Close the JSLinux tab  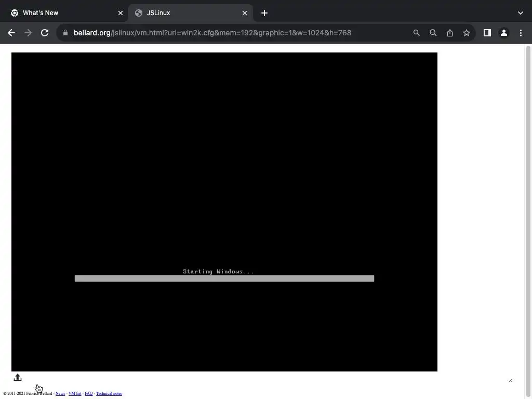coord(245,13)
